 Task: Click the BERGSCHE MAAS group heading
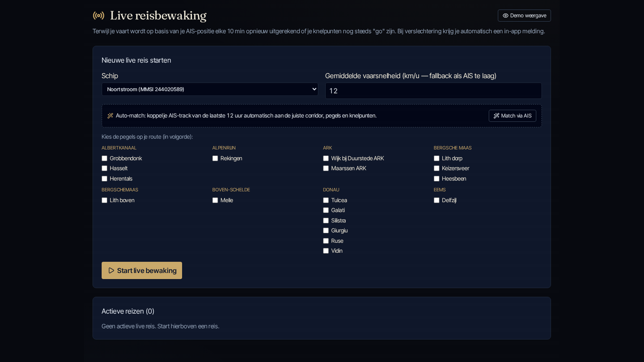pyautogui.click(x=453, y=148)
